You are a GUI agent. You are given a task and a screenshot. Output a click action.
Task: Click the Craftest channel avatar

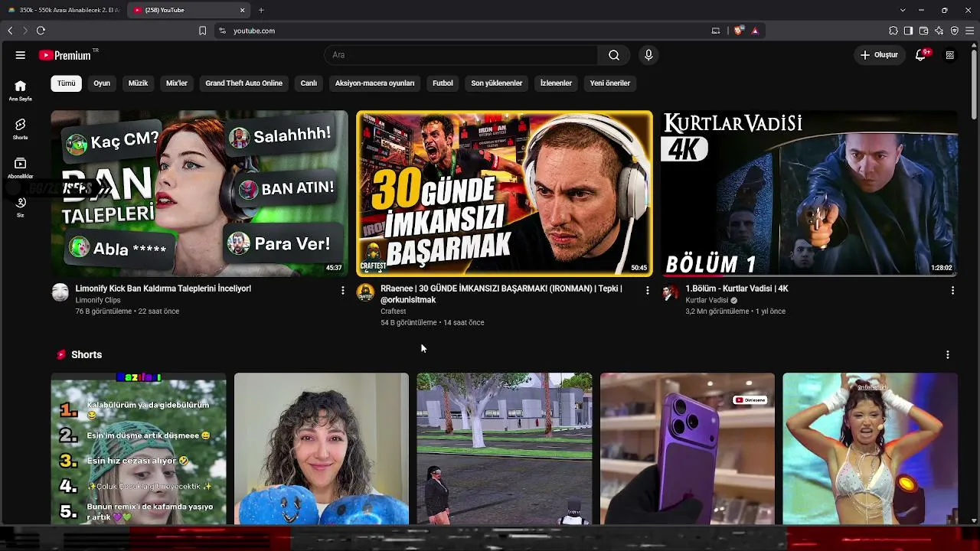366,292
